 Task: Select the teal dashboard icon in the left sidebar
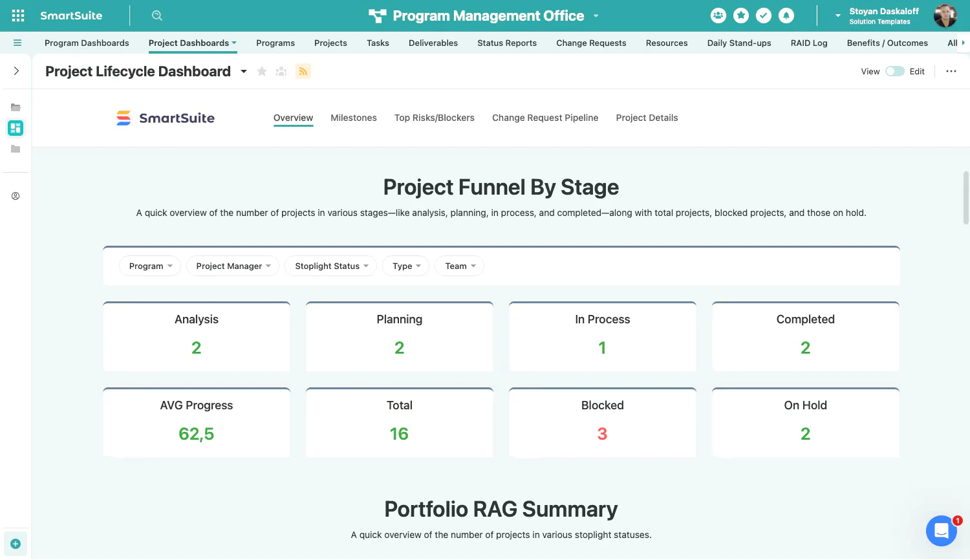tap(16, 127)
